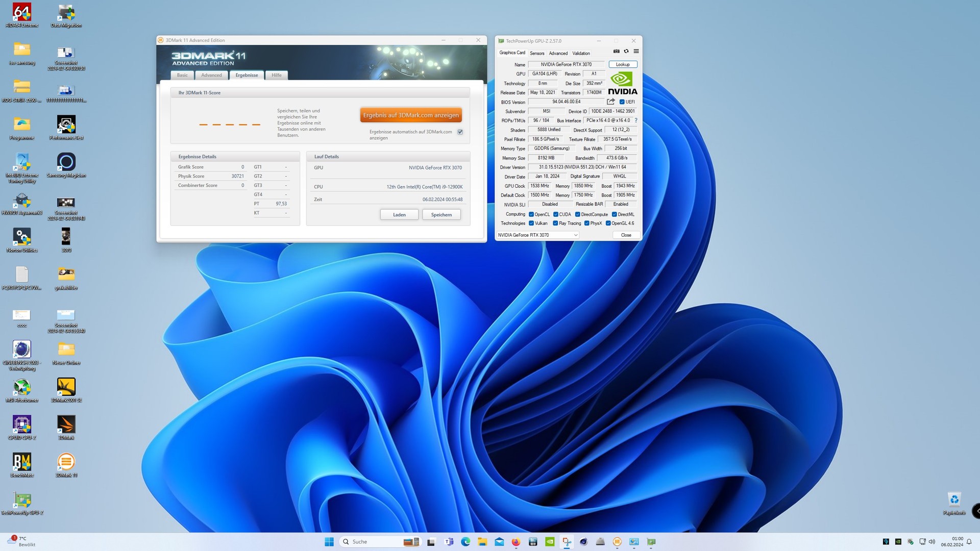980x551 pixels.
Task: Toggle the Ray Tracing checkbox
Action: coord(555,223)
